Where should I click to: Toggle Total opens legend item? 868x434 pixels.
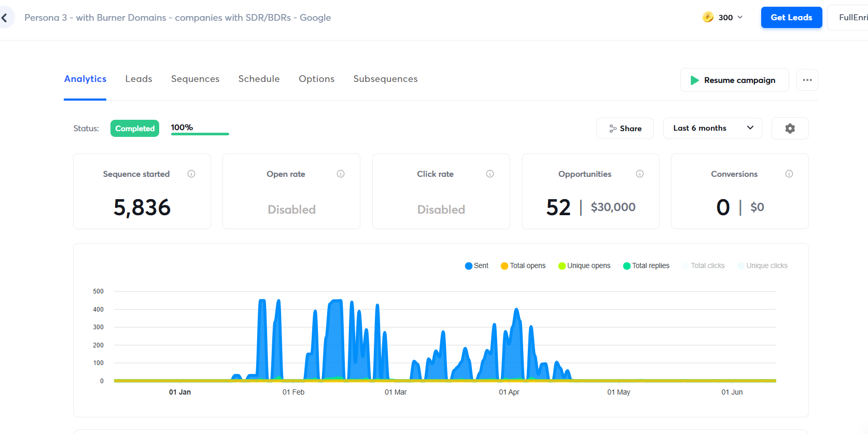click(523, 266)
